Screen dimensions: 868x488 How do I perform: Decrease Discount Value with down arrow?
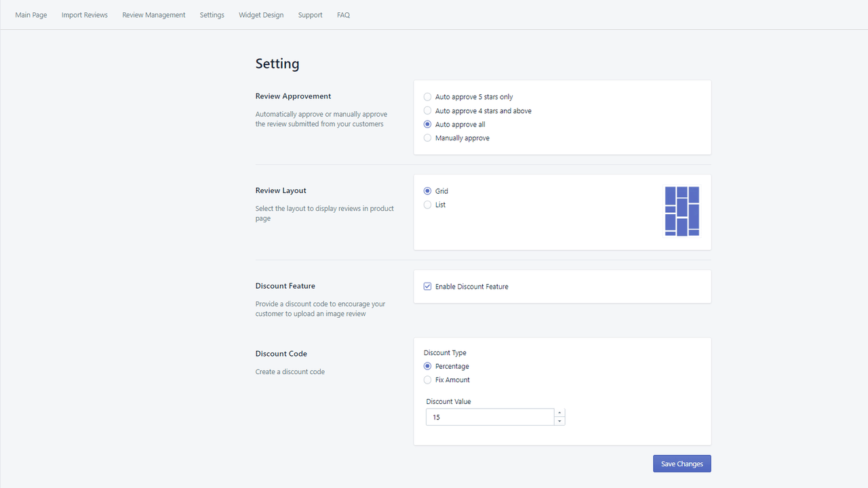(559, 421)
